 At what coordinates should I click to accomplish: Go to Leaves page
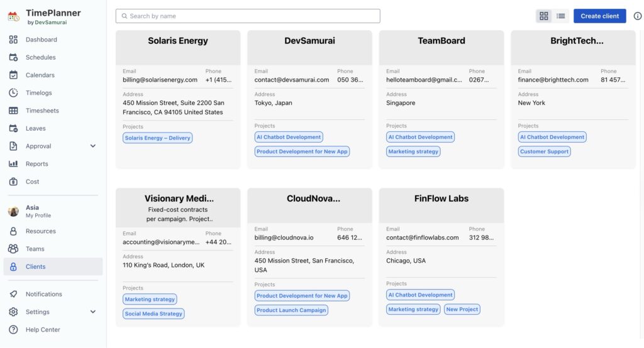pyautogui.click(x=53, y=128)
